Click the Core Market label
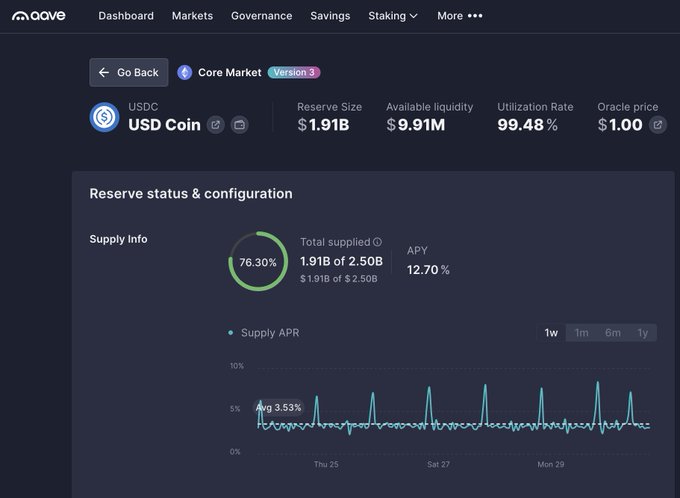Viewport: 680px width, 498px height. tap(230, 72)
